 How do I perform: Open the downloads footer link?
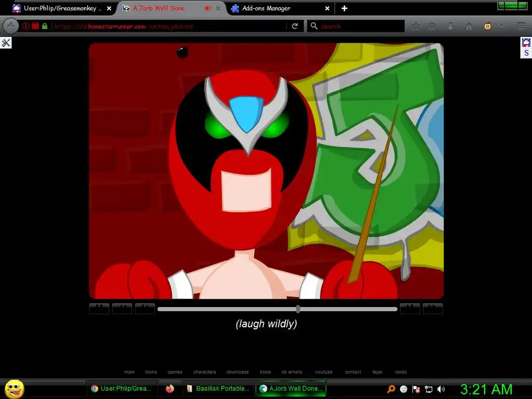coord(237,372)
